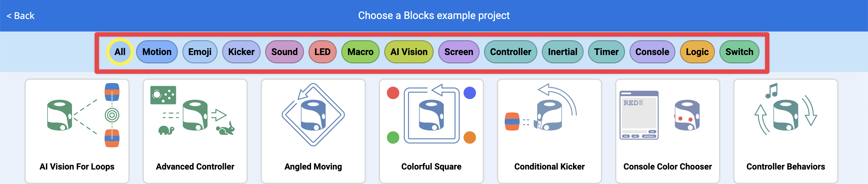
Task: Open the Advanced Controller example project
Action: tap(195, 131)
